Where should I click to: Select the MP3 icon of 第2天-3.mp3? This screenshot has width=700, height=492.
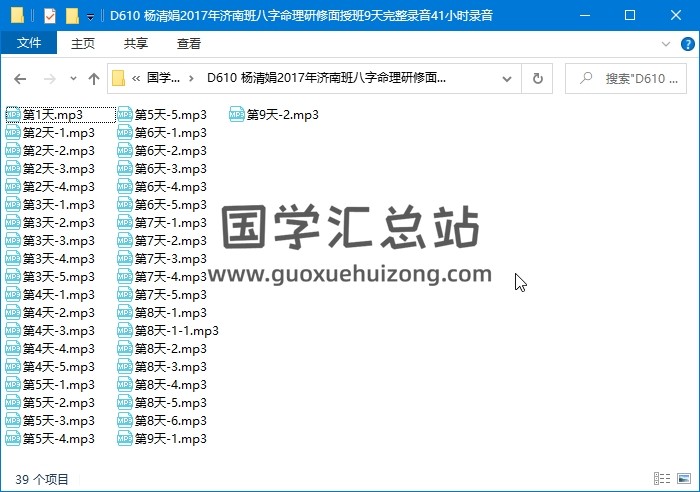point(13,168)
